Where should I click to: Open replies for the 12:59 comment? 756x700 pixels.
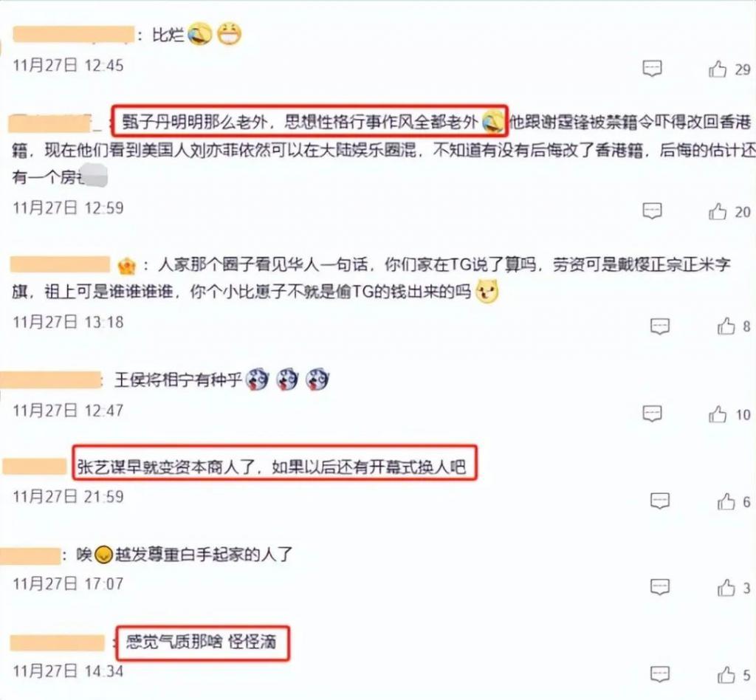[652, 210]
